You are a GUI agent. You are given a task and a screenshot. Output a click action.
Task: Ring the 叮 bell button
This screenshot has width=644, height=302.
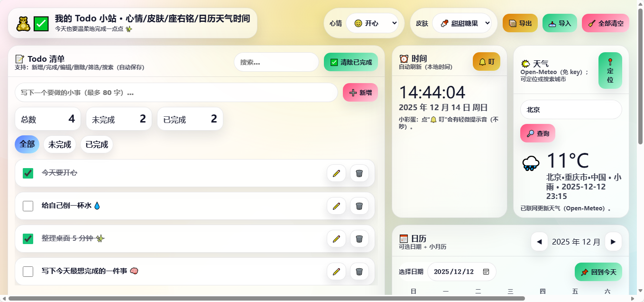click(x=487, y=62)
